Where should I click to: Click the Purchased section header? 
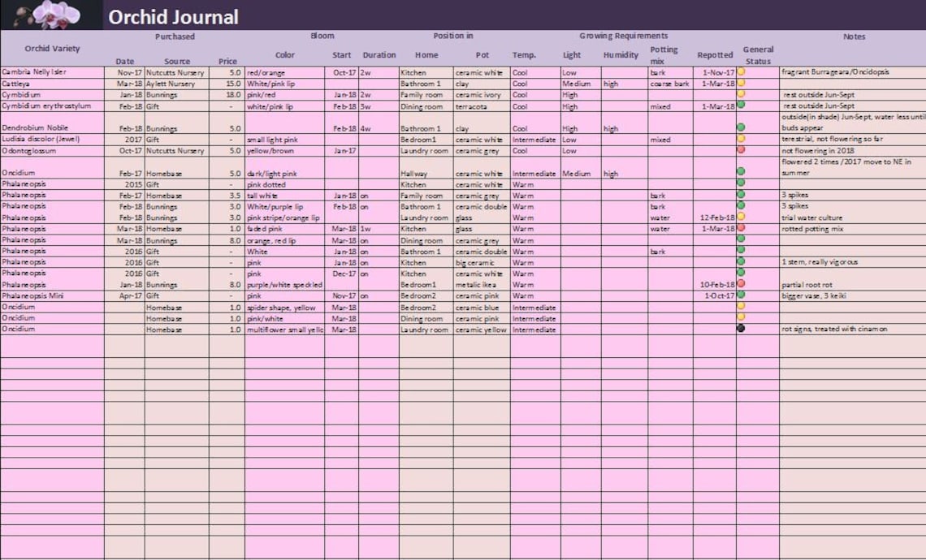(175, 36)
